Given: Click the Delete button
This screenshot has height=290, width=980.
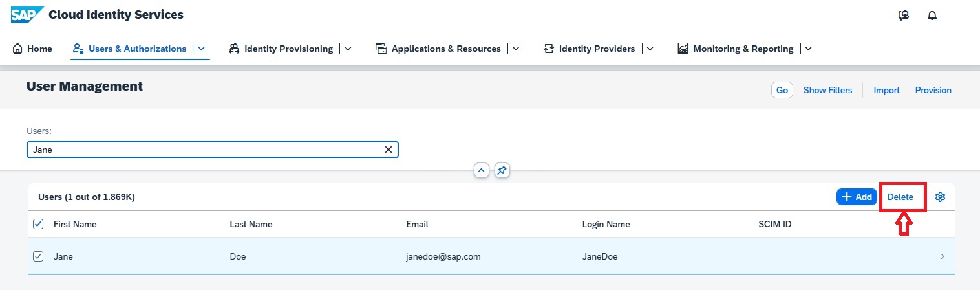Looking at the screenshot, I should [900, 197].
